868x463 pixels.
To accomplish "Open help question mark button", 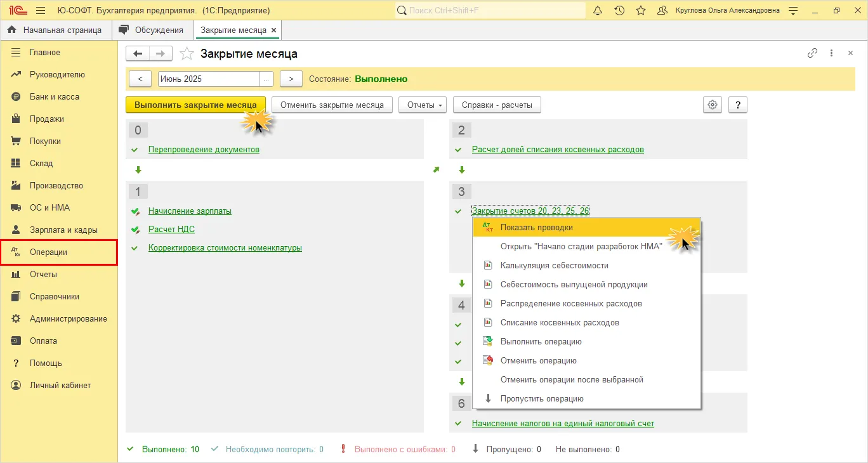I will pyautogui.click(x=738, y=105).
